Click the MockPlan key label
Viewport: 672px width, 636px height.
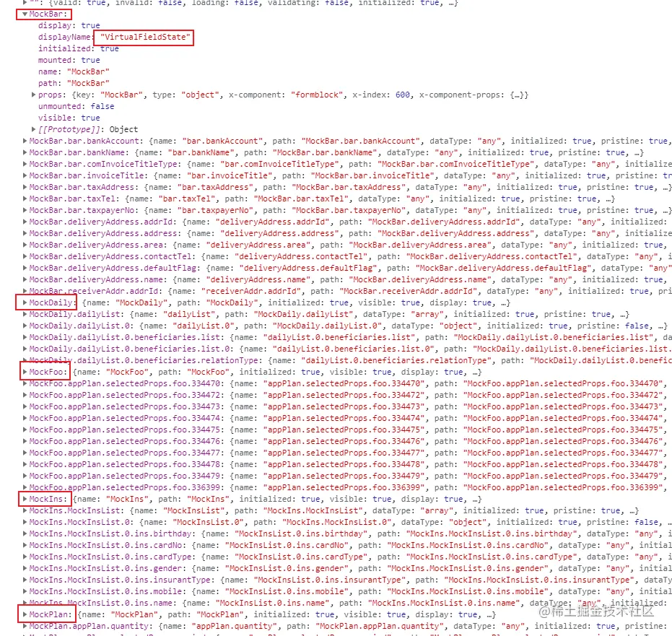tap(50, 614)
